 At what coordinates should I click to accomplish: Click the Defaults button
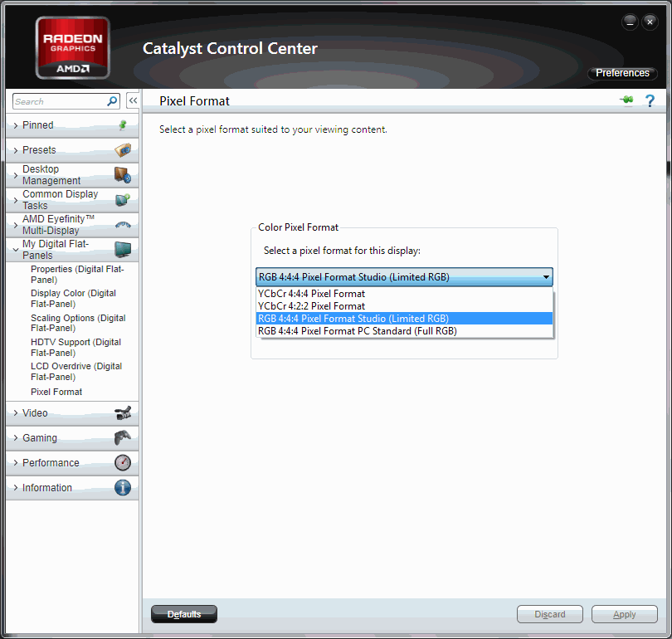point(184,614)
